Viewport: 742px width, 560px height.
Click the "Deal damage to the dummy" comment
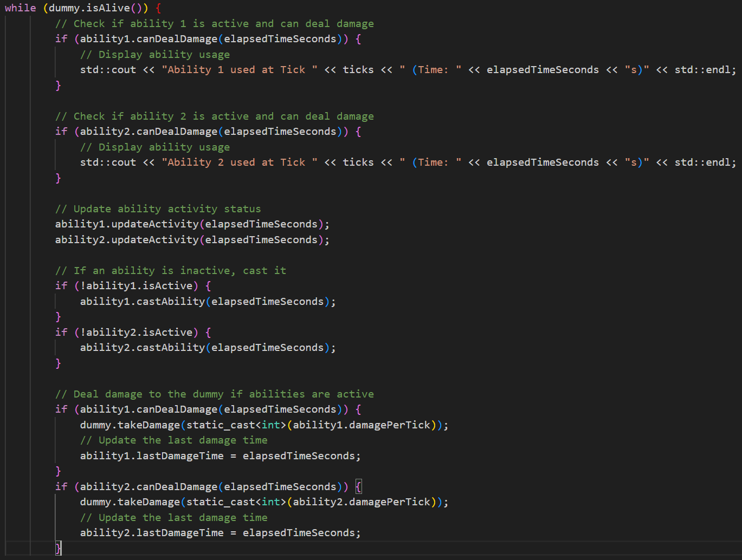click(x=214, y=394)
